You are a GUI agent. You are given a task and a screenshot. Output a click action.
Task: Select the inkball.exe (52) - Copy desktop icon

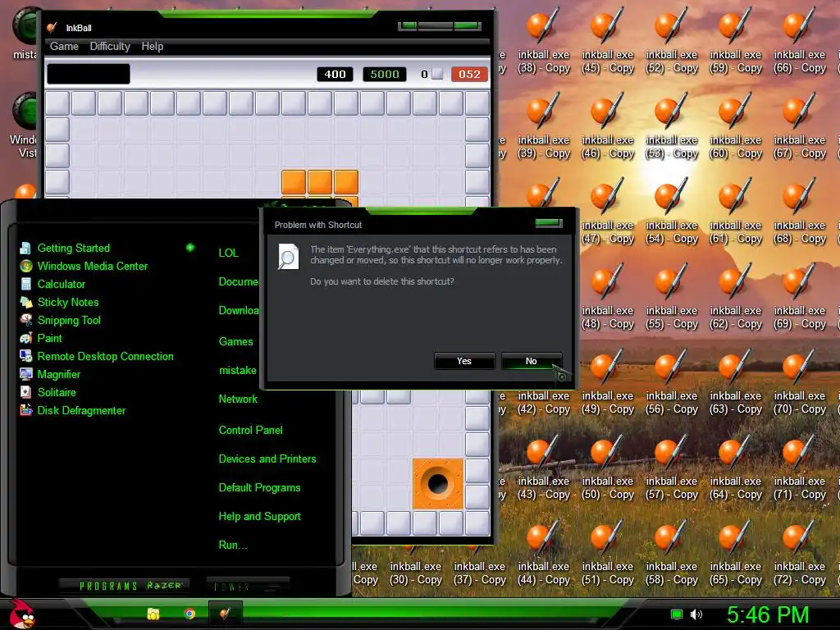pyautogui.click(x=671, y=42)
